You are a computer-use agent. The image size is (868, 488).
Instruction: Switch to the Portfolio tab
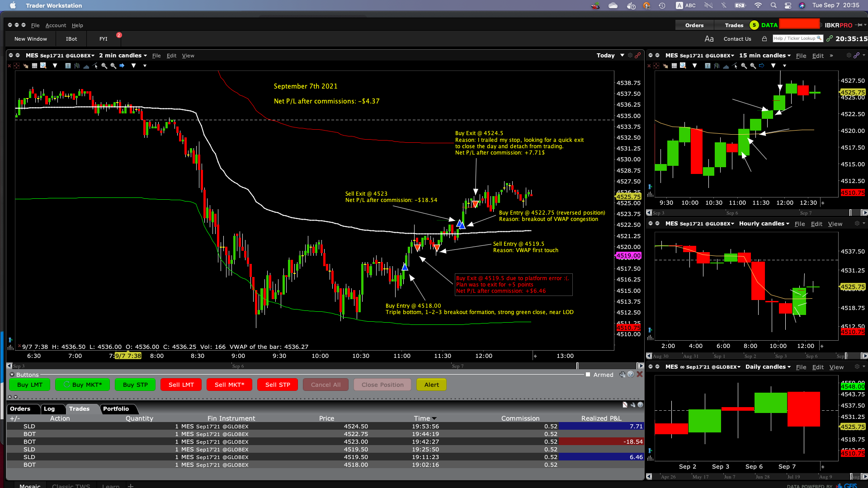tap(116, 408)
